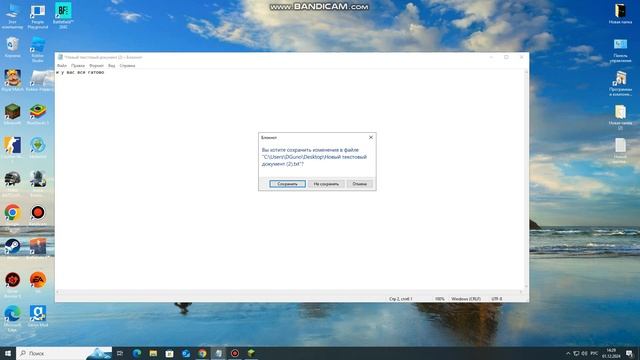Open Этот компьютер desktop icon
This screenshot has height=360, width=640.
tap(12, 16)
